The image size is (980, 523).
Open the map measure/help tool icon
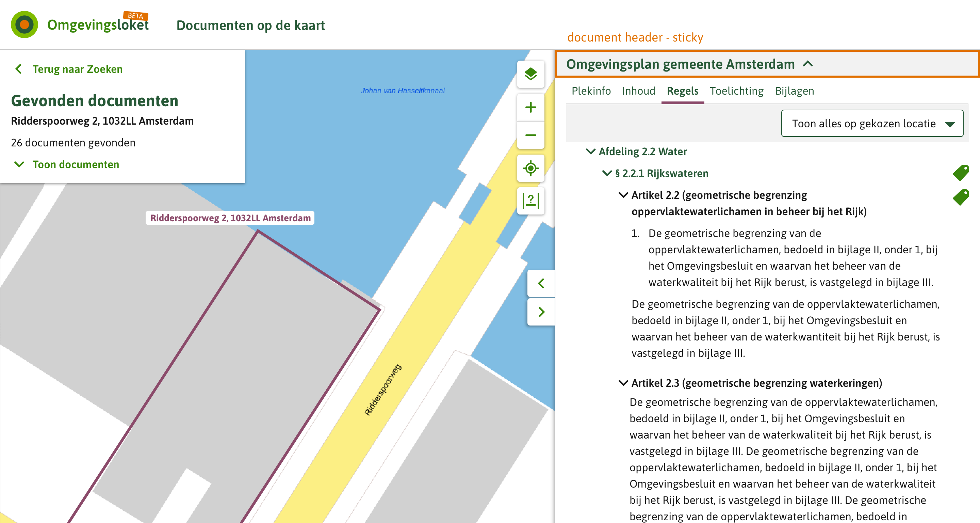point(530,201)
